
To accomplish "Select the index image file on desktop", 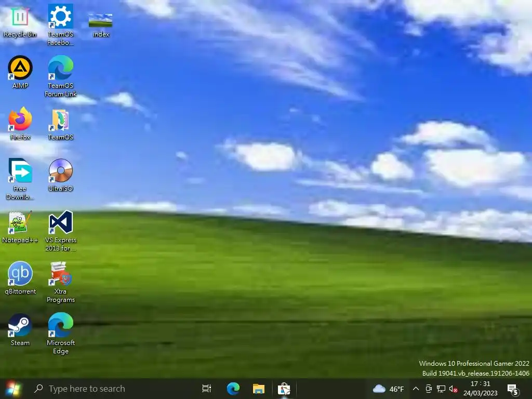I will click(101, 24).
